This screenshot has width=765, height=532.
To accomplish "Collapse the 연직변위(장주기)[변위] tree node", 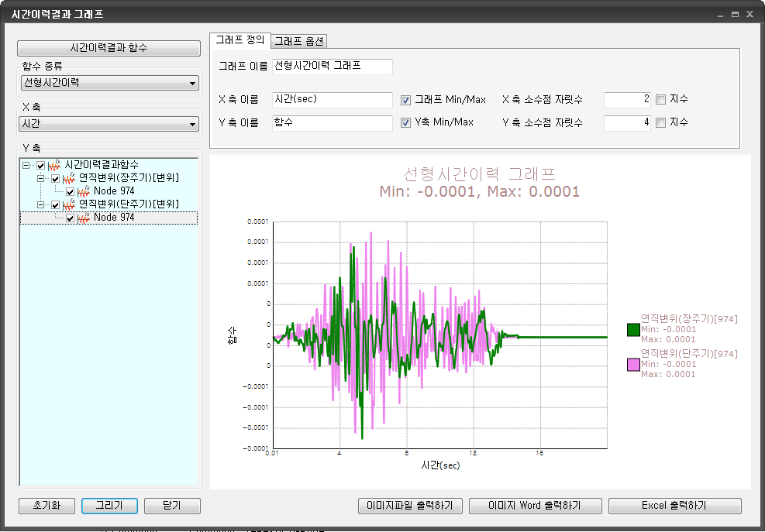I will [x=41, y=179].
